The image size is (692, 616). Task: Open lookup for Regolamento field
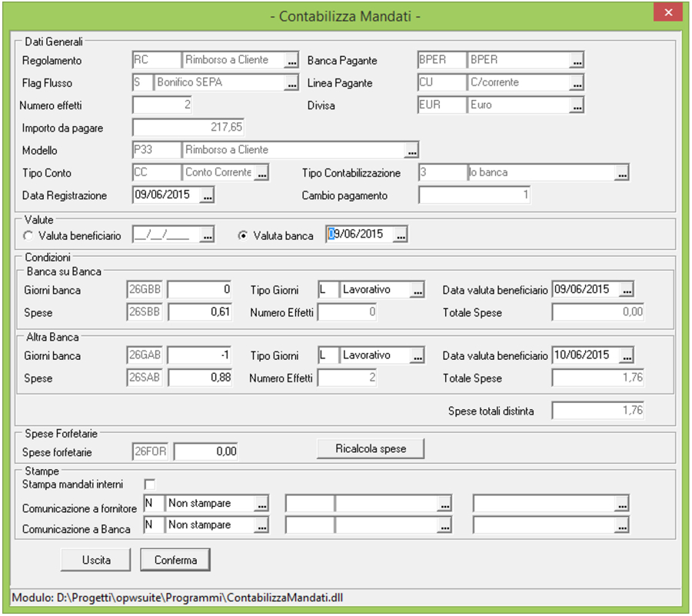tap(291, 61)
